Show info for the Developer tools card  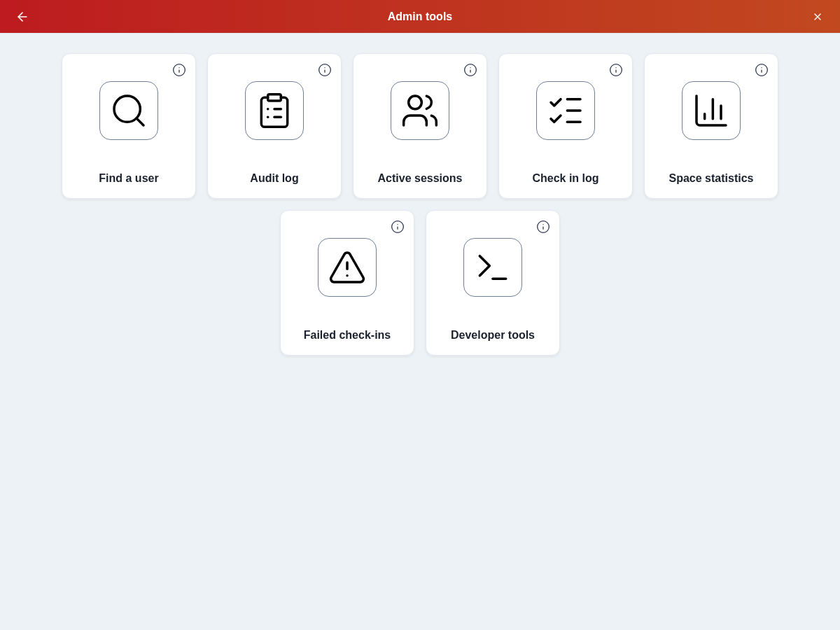pyautogui.click(x=543, y=227)
